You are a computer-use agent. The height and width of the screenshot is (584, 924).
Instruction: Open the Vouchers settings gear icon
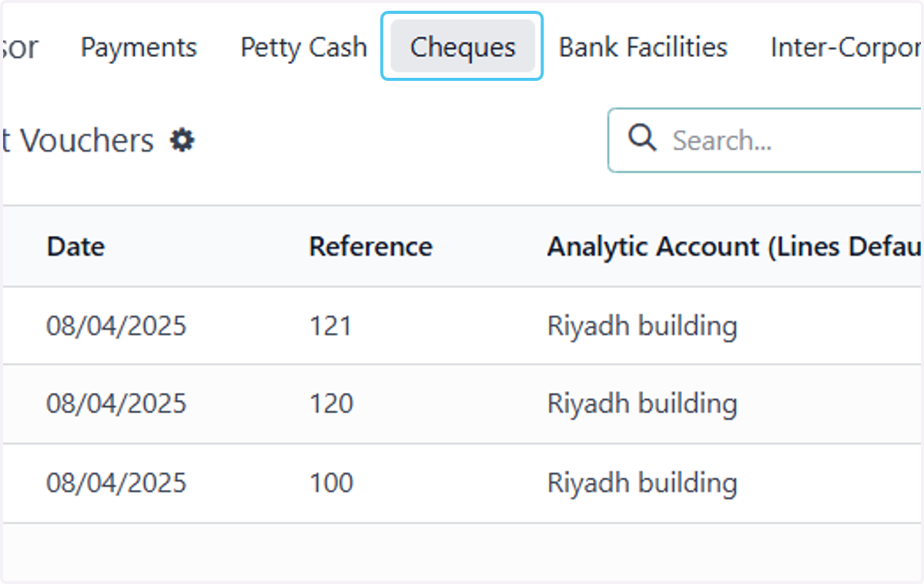point(182,140)
